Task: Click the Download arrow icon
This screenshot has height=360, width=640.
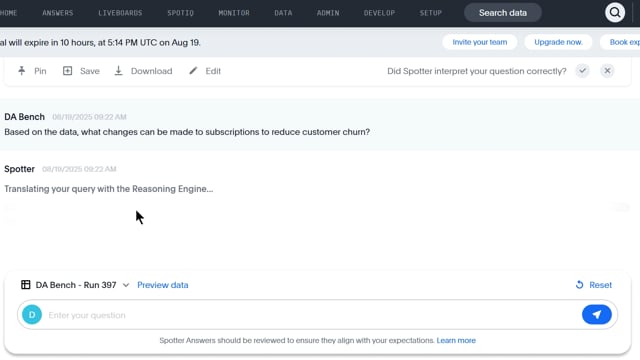Action: [x=118, y=71]
